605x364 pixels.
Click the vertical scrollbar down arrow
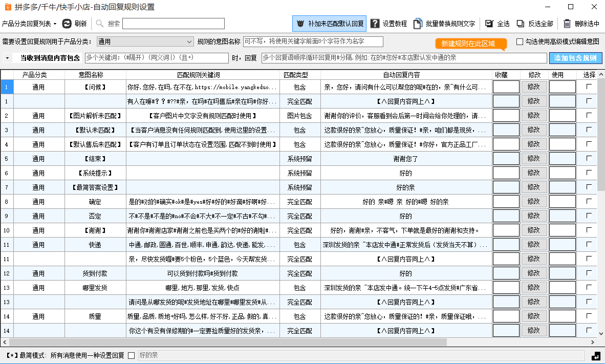pos(601,334)
